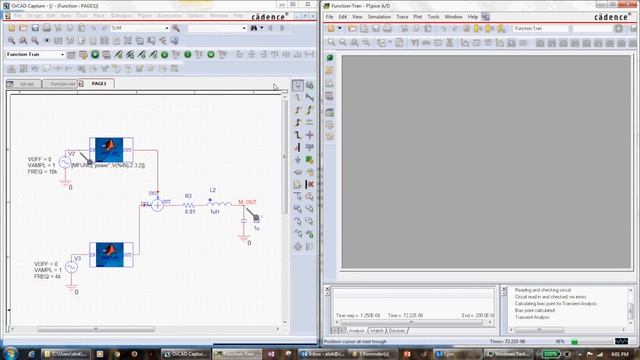Image resolution: width=640 pixels, height=360 pixels.
Task: Open Simulation menu in PSpice A/D
Action: [379, 17]
